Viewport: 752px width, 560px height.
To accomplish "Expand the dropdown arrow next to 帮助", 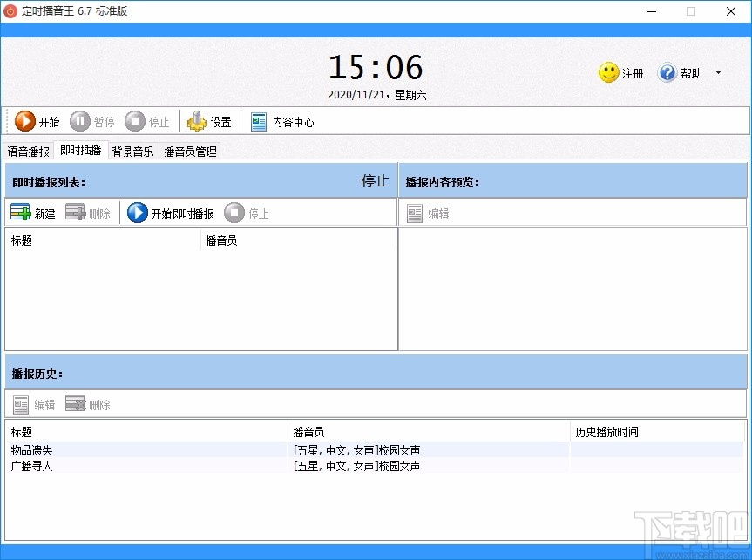I will [716, 73].
